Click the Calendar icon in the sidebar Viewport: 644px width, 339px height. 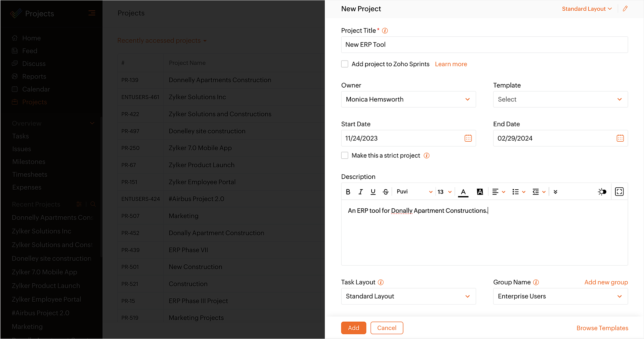pos(15,89)
